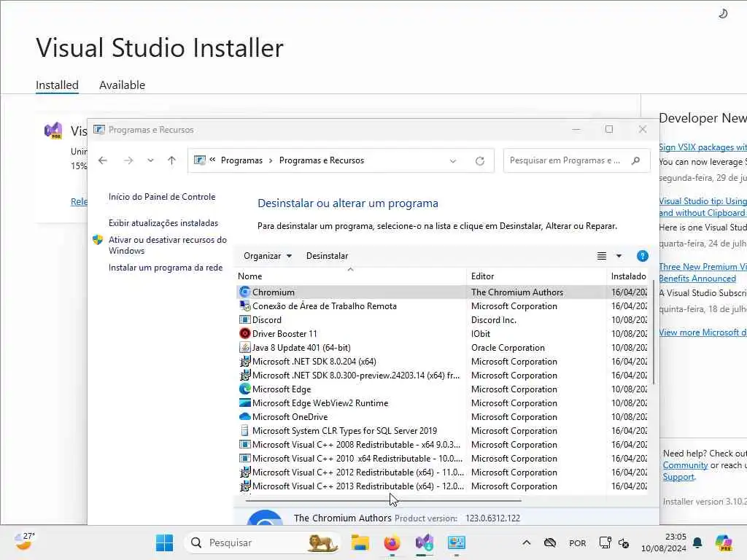747x560 pixels.
Task: Switch to Visual Studio Installer taskbar icon
Action: (424, 542)
